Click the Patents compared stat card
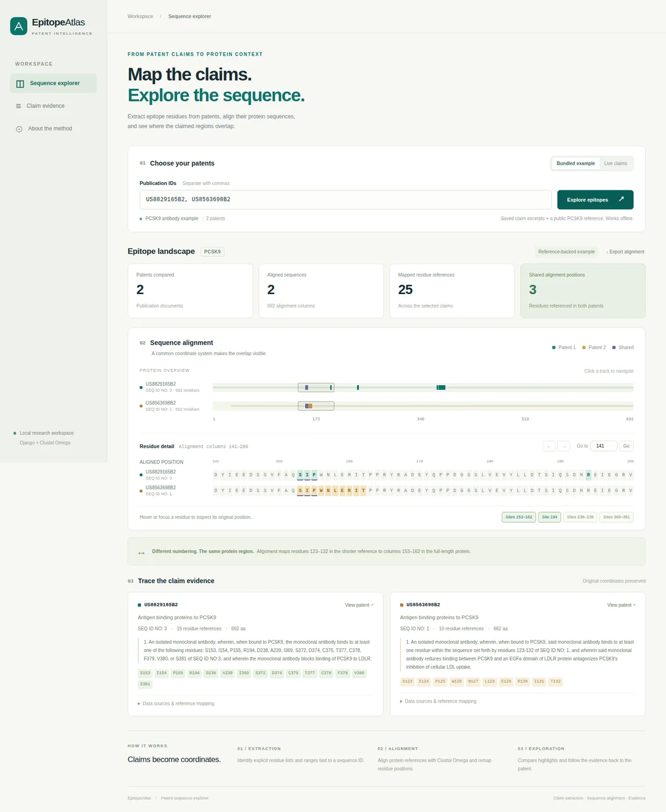This screenshot has width=666, height=812. [x=190, y=291]
